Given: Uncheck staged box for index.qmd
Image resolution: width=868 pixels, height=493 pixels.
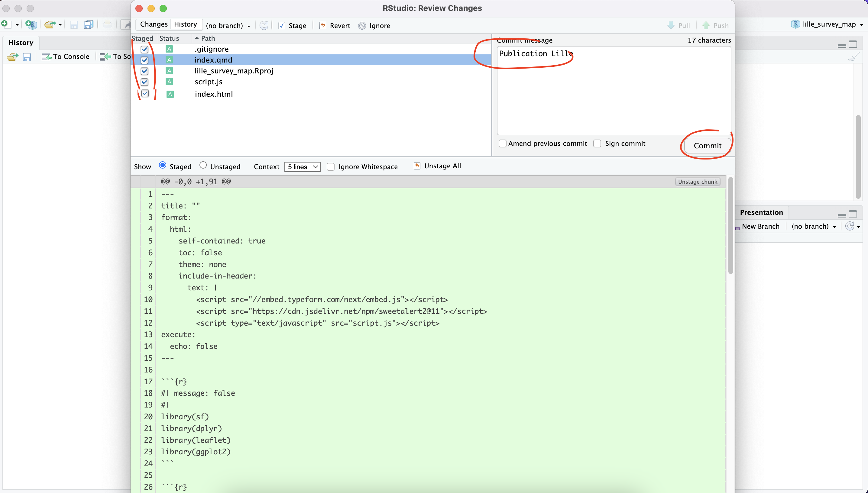Looking at the screenshot, I should (x=144, y=60).
